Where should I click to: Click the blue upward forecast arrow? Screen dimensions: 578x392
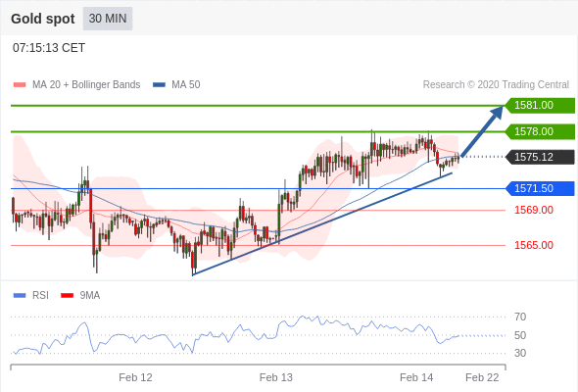tap(482, 131)
